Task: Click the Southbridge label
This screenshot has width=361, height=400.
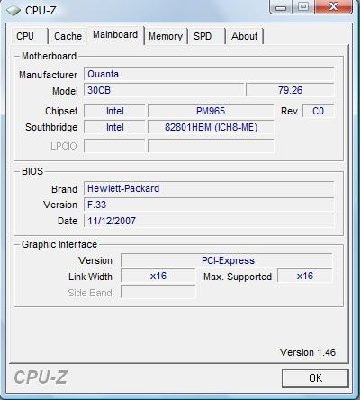Action: click(51, 127)
